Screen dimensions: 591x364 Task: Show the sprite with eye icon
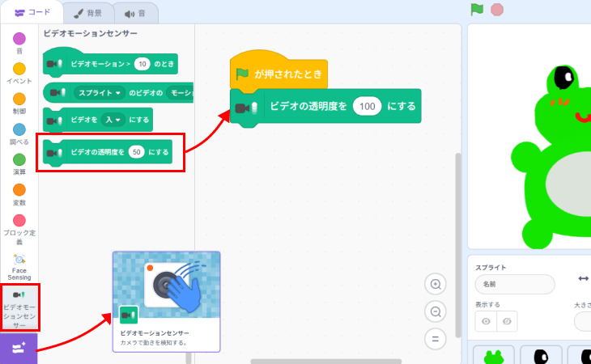point(486,321)
